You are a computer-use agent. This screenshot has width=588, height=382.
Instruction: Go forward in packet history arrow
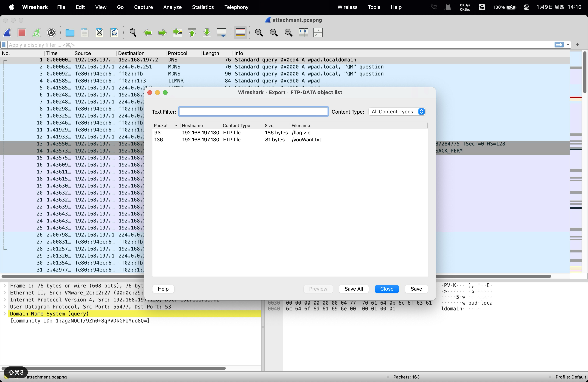[162, 33]
